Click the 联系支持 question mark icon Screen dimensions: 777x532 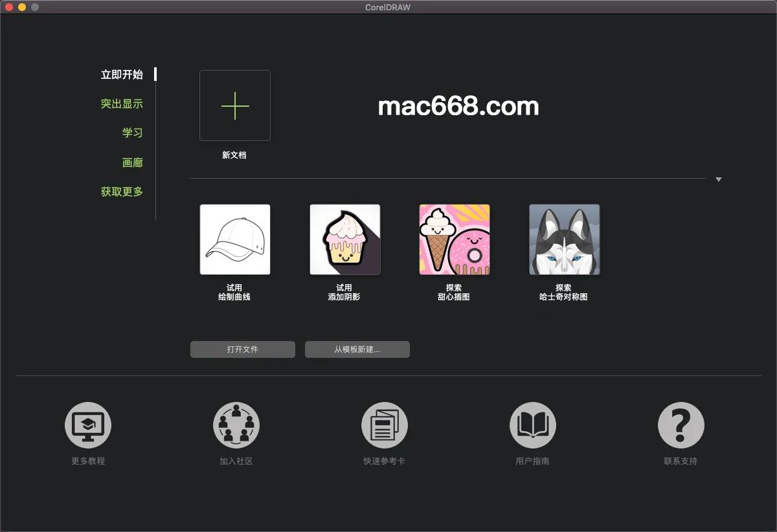click(681, 425)
